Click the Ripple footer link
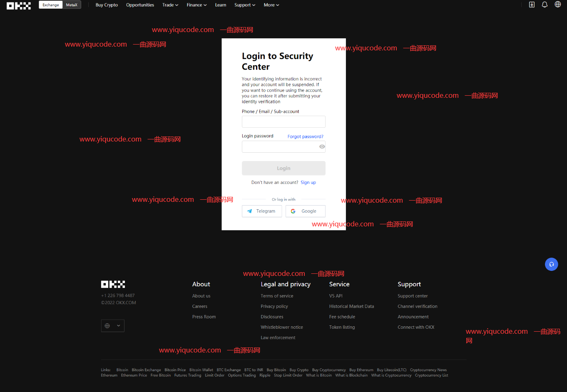The image size is (567, 392). (x=265, y=375)
